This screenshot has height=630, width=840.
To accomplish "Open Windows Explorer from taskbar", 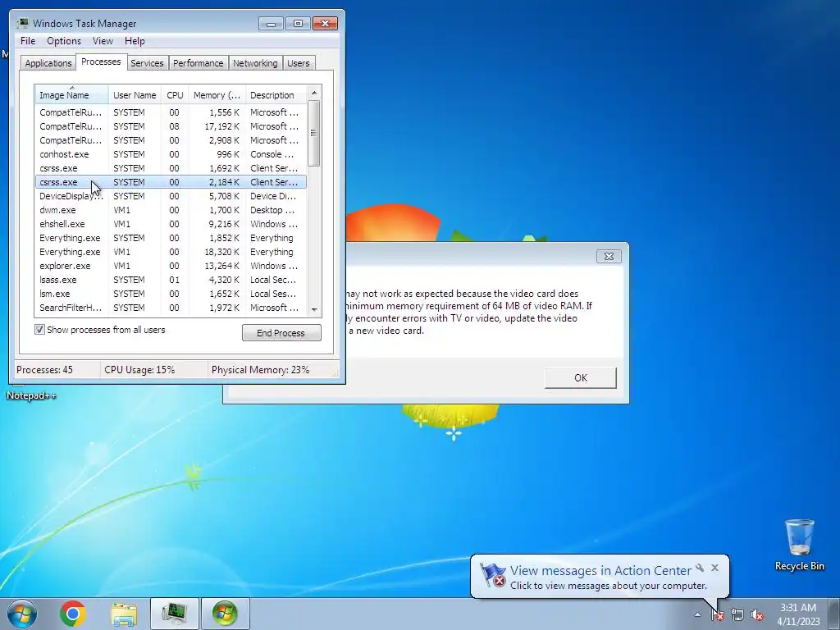I will point(124,614).
